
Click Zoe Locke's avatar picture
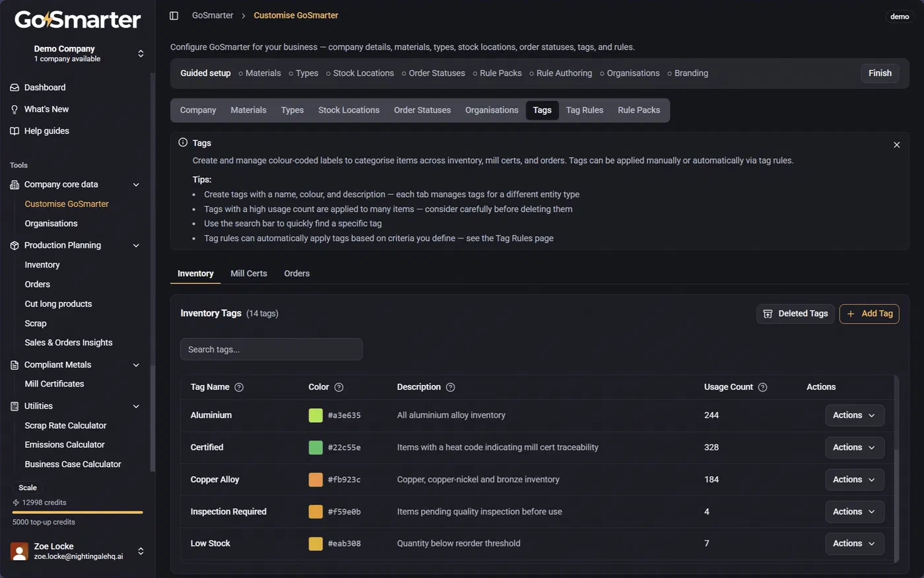[x=20, y=551]
